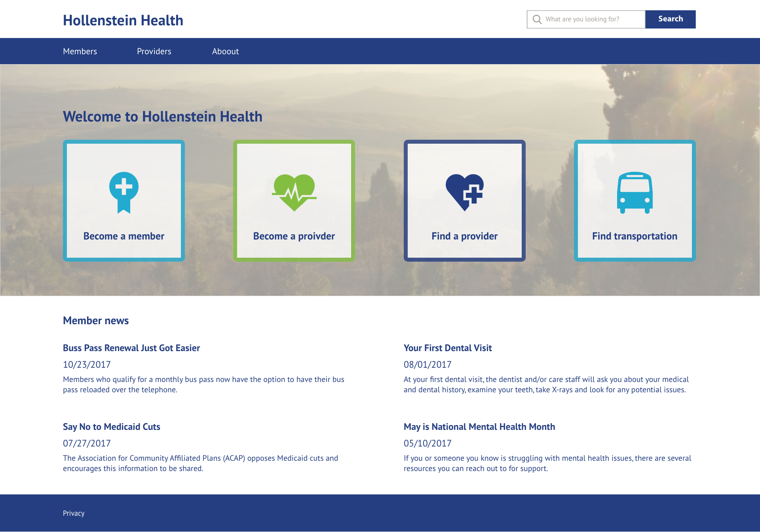Click the ribbon badge icon with plus sign
Screen dimensions: 760x532
coord(124,192)
